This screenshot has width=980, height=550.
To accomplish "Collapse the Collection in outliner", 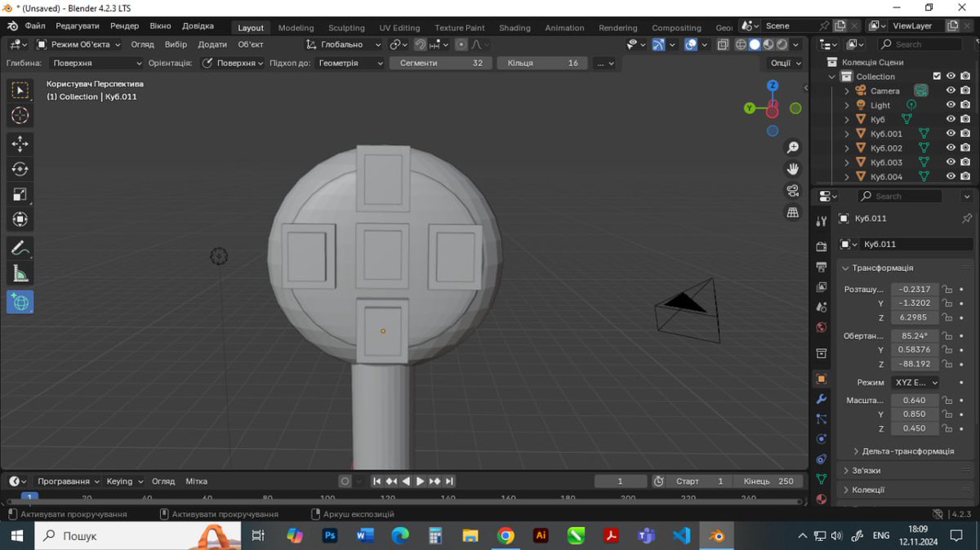I will pos(833,77).
